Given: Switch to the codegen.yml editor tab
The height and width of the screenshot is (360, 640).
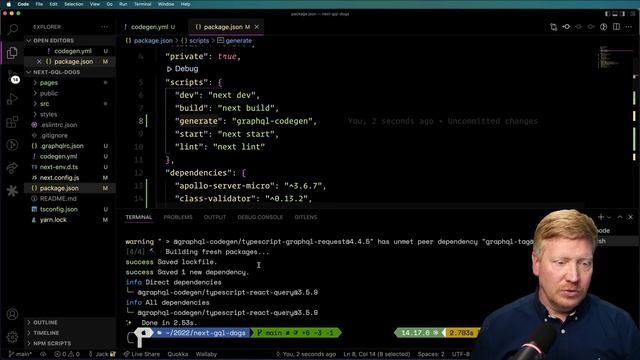Looking at the screenshot, I should pos(149,27).
